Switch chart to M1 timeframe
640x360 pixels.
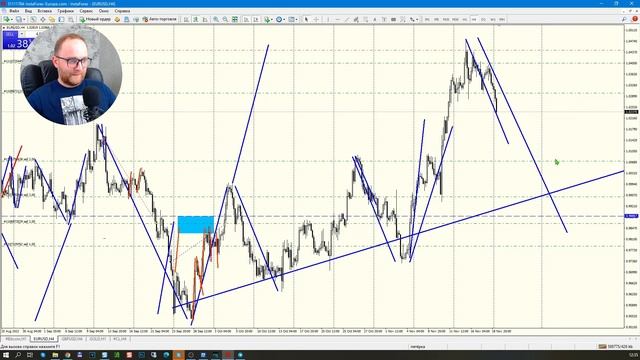427,19
